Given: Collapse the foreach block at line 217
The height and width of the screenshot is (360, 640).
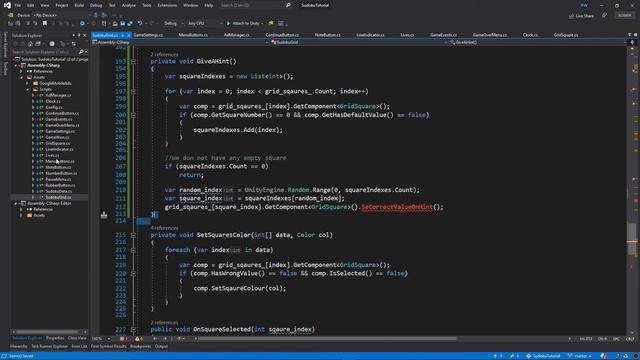Looking at the screenshot, I should pyautogui.click(x=133, y=250).
